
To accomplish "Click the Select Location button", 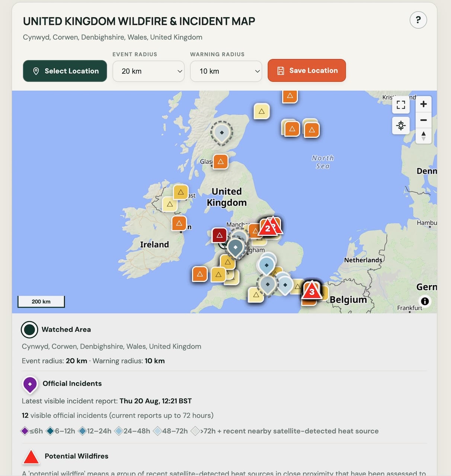I will point(65,71).
